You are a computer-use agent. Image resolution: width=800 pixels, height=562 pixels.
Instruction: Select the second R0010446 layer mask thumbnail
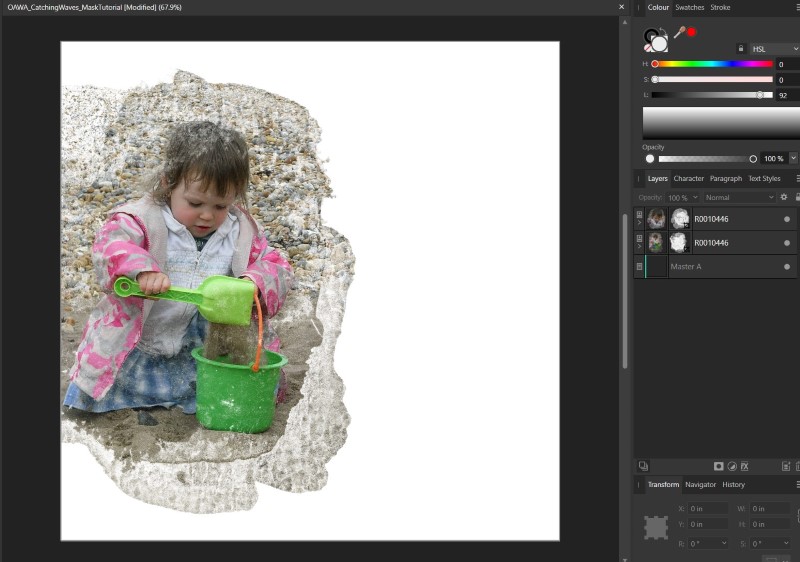pos(680,243)
